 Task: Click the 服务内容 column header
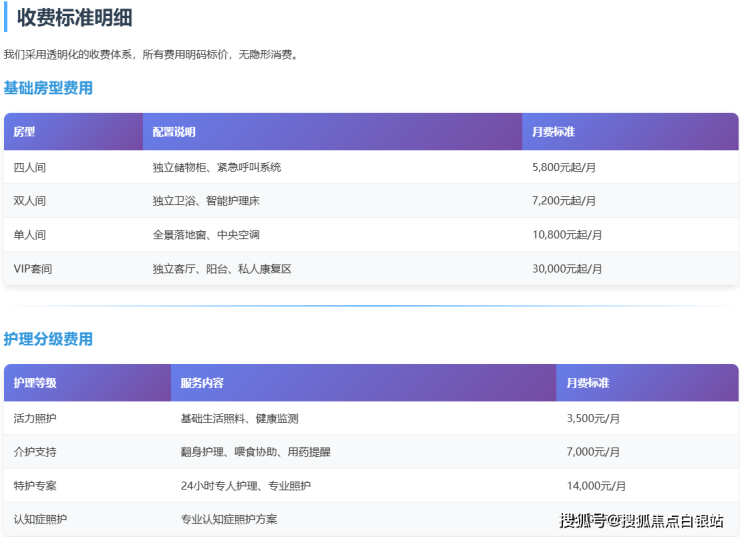point(202,383)
